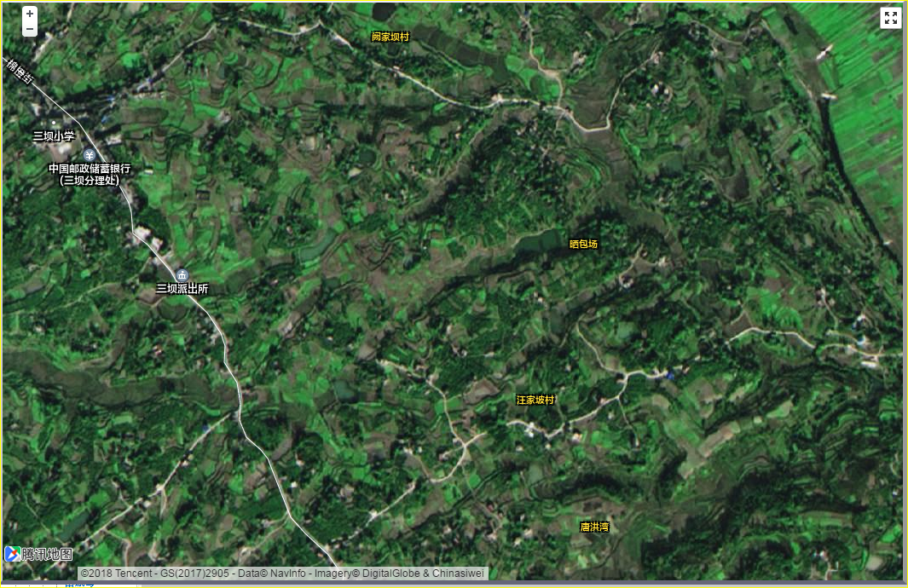The height and width of the screenshot is (588, 908).
Task: Select the postal savings bank yen icon
Action: [x=89, y=154]
